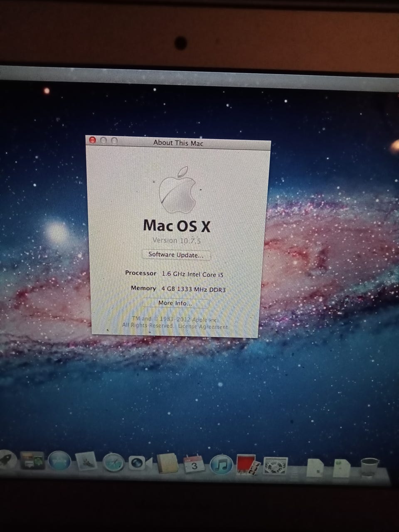Screen dimensions: 399x532
Task: Open Mission Control from the Dock
Action: point(32,460)
